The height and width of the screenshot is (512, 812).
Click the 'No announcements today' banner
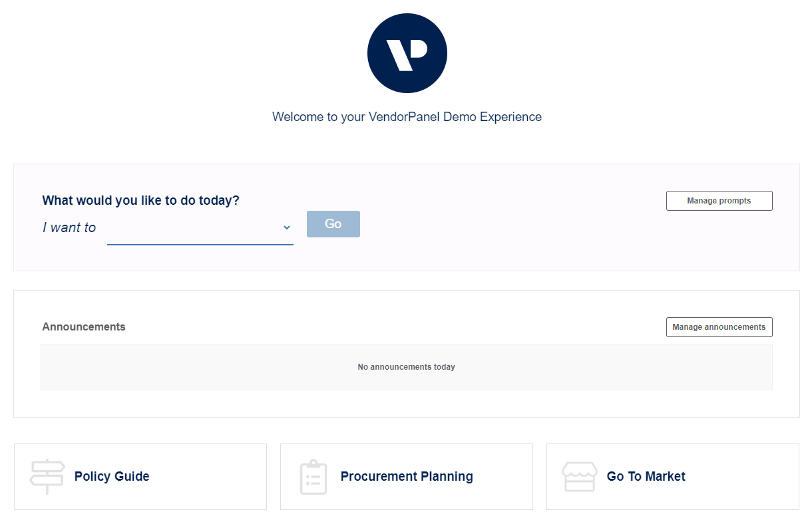[x=407, y=367]
